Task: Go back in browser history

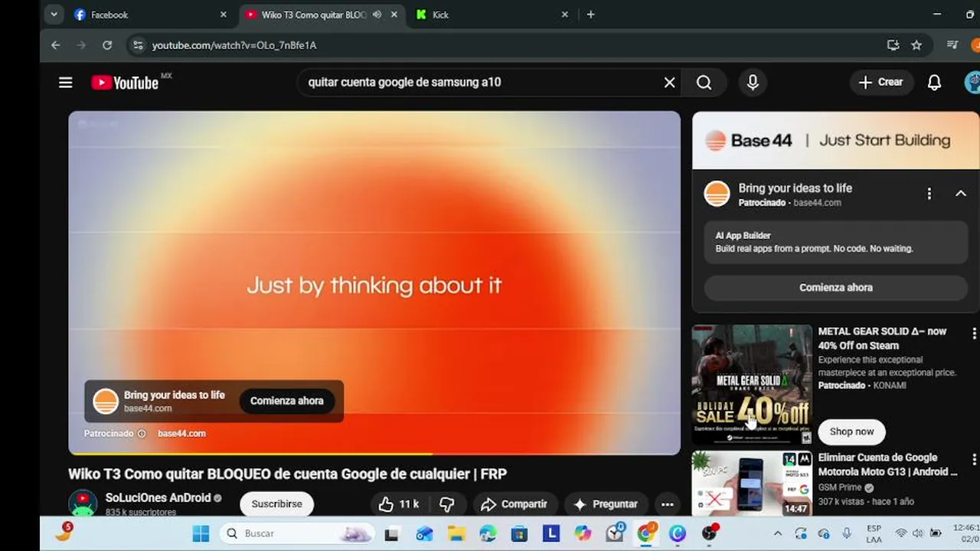Action: point(56,45)
